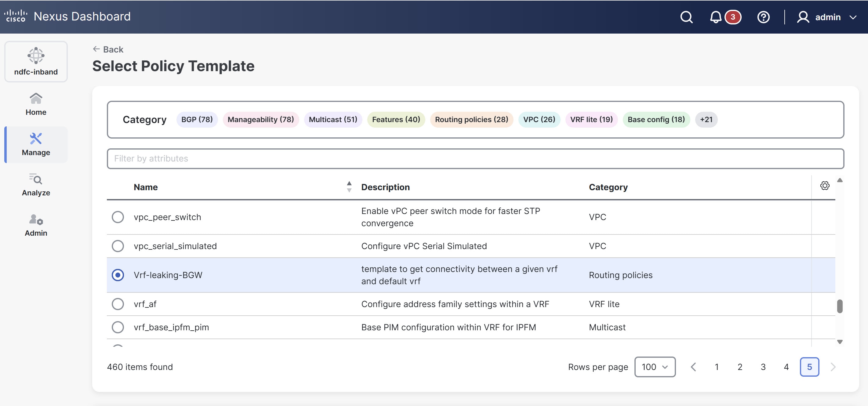Filter by Base config (18) category
Viewport: 868px width, 406px height.
(x=656, y=120)
